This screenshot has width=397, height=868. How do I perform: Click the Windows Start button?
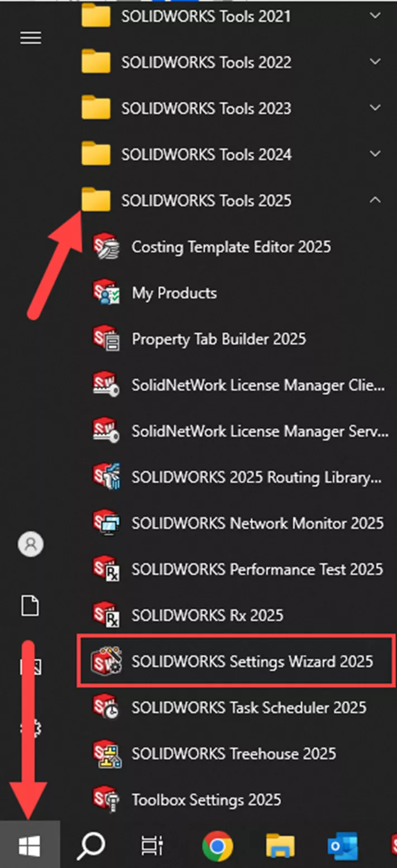(x=31, y=844)
